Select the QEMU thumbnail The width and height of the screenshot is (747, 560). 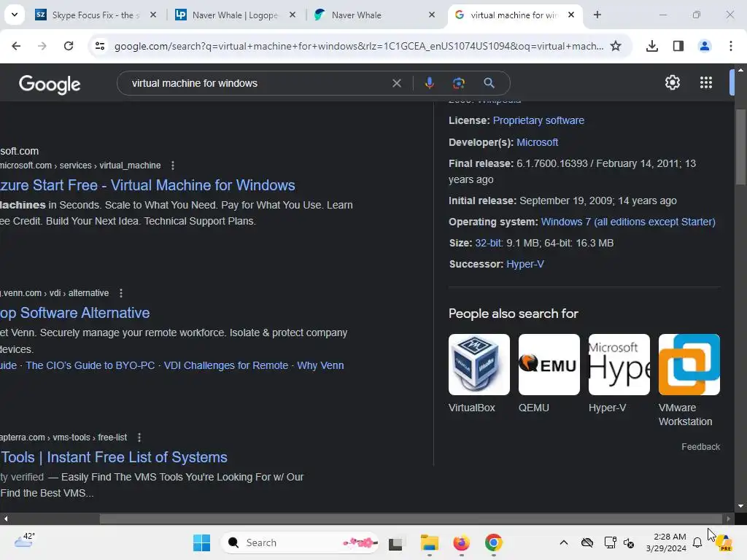549,365
